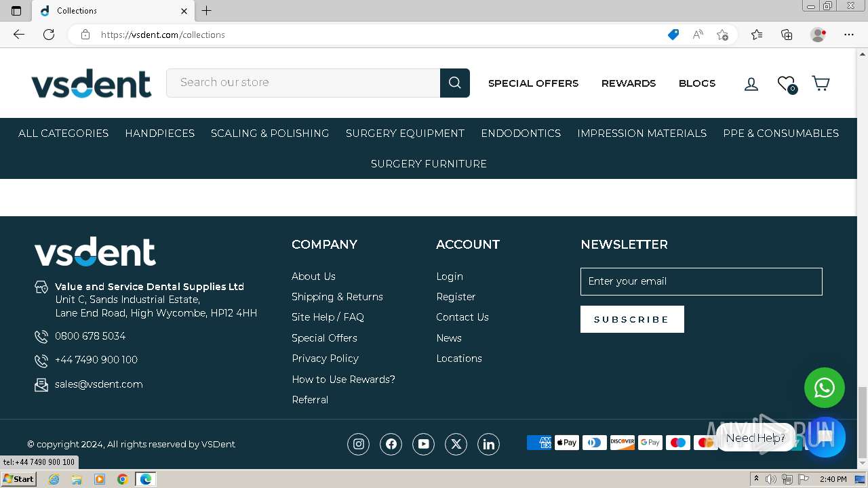Open About Us link

click(313, 277)
